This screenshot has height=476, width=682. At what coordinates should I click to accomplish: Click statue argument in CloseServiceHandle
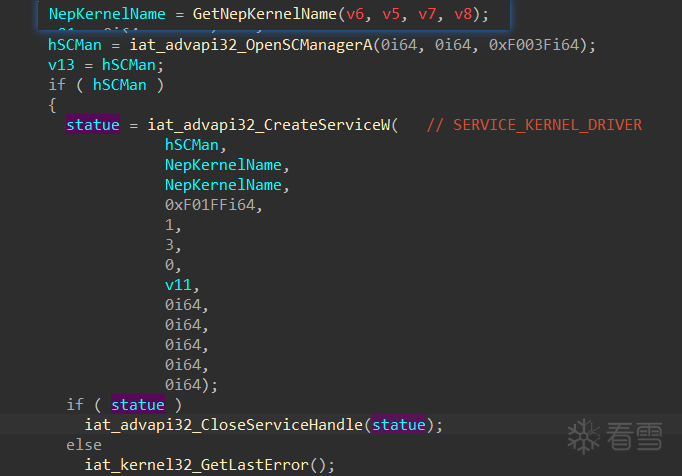399,425
